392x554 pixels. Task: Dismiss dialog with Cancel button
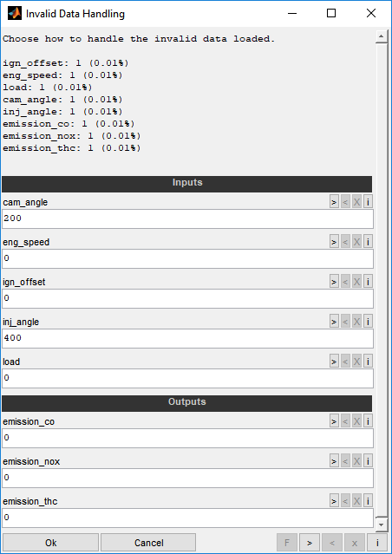pyautogui.click(x=148, y=543)
